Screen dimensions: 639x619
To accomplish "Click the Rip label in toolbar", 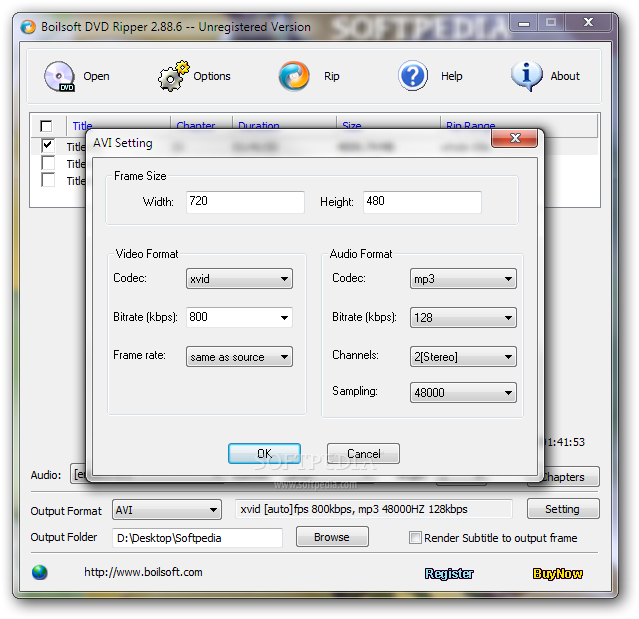I will [x=332, y=76].
